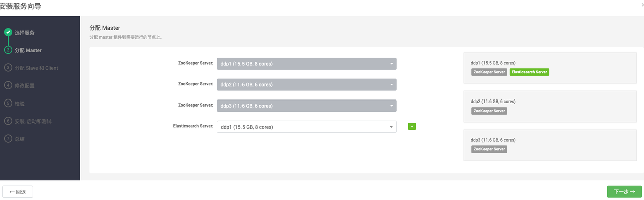Click step 4 circle icon for 修改配置

pos(8,85)
